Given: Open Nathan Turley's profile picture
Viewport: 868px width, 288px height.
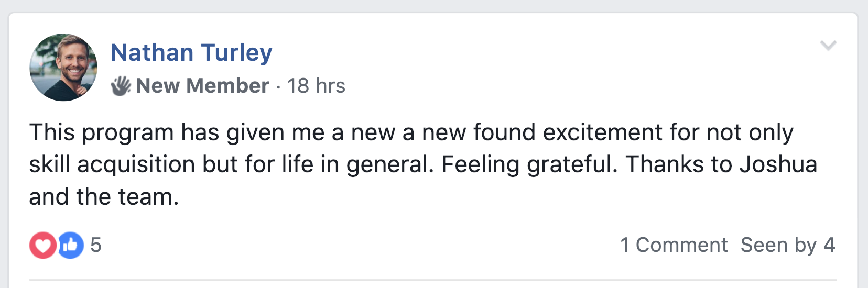Looking at the screenshot, I should (63, 67).
